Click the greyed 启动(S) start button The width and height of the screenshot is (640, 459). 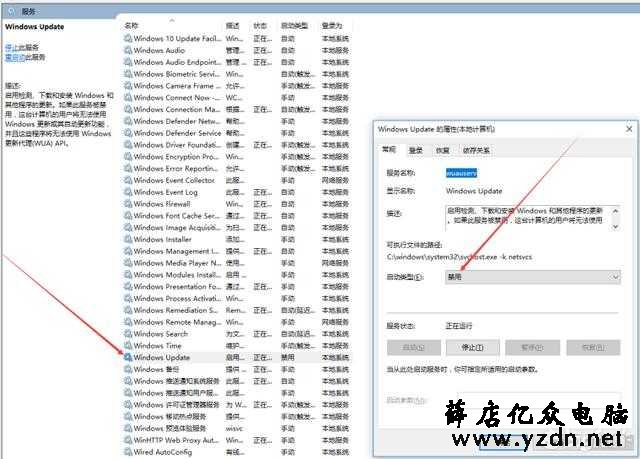point(413,348)
